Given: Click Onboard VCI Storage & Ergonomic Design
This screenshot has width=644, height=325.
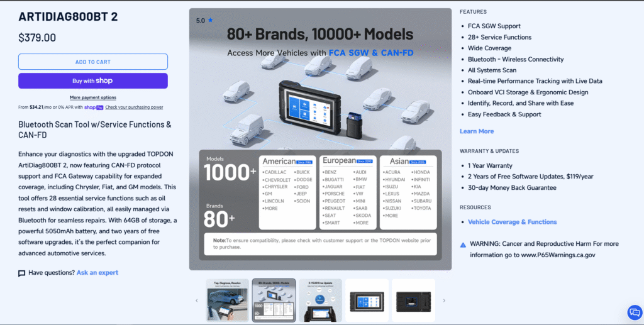Looking at the screenshot, I should coord(528,92).
